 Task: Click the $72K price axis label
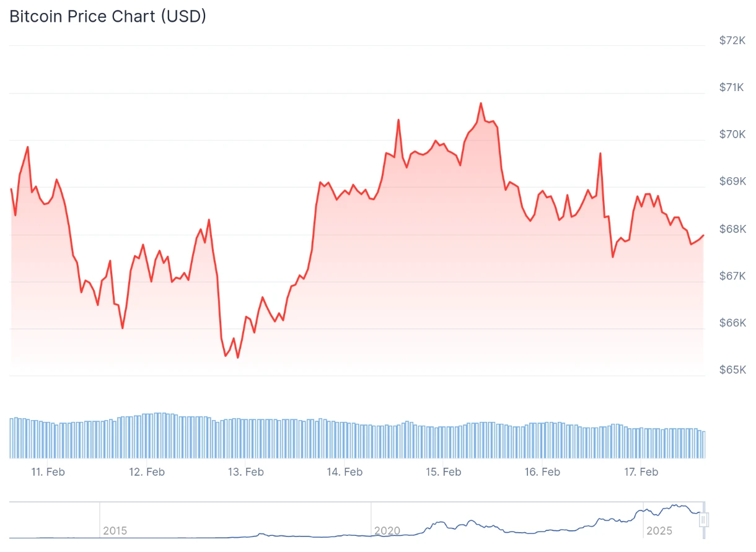732,40
